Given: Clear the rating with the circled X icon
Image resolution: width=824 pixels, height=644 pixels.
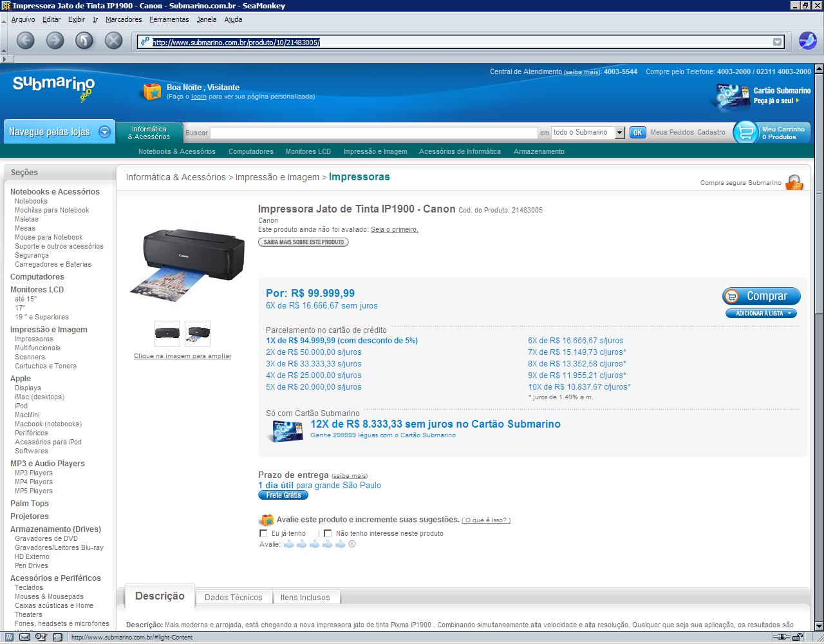Looking at the screenshot, I should click(352, 544).
